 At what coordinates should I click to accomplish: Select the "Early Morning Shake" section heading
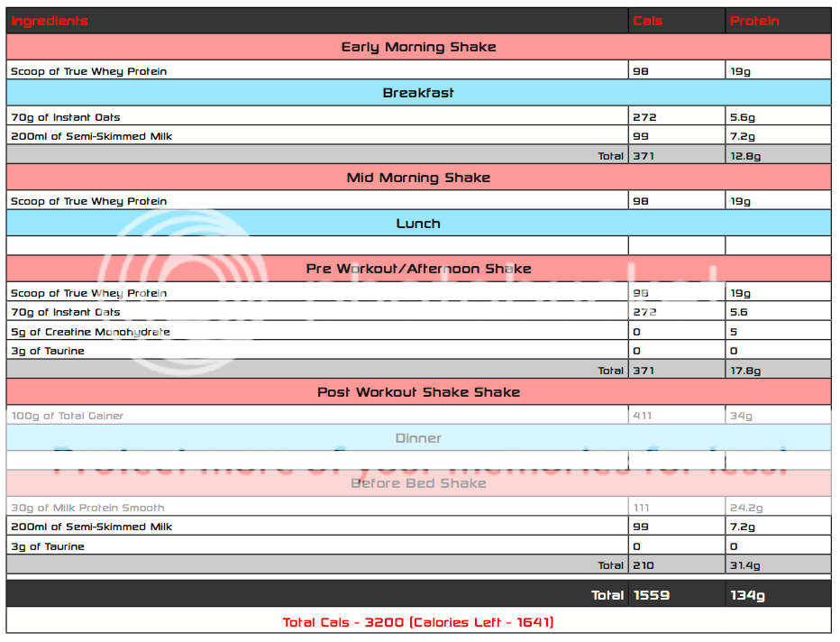[418, 47]
